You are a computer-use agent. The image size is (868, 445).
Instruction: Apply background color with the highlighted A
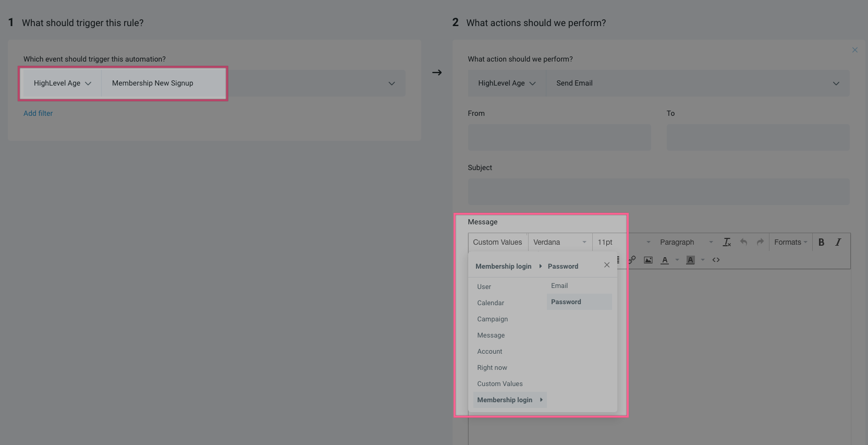tap(690, 260)
